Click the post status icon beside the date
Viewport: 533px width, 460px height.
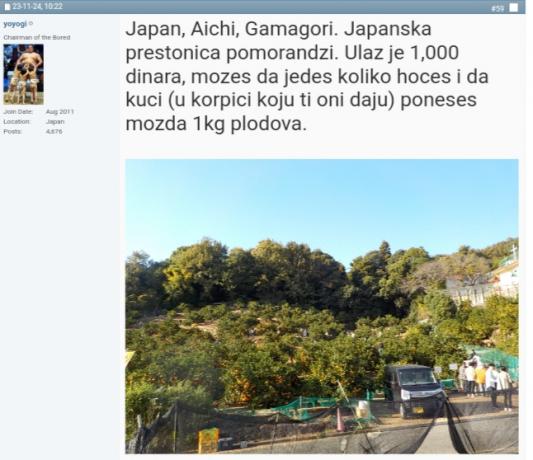coord(7,7)
